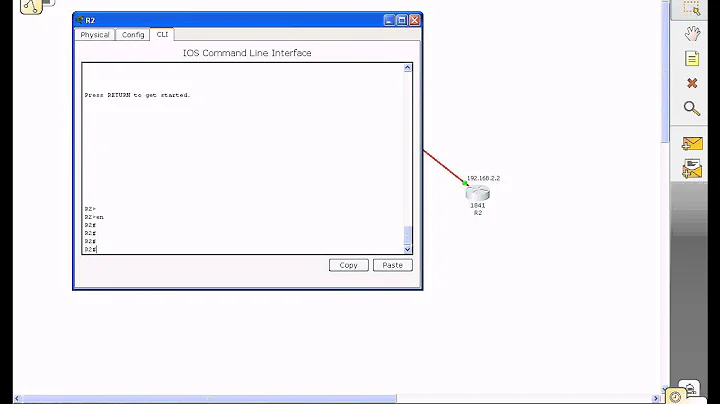The width and height of the screenshot is (720, 404).
Task: Select the CLI tab
Action: pyautogui.click(x=162, y=34)
